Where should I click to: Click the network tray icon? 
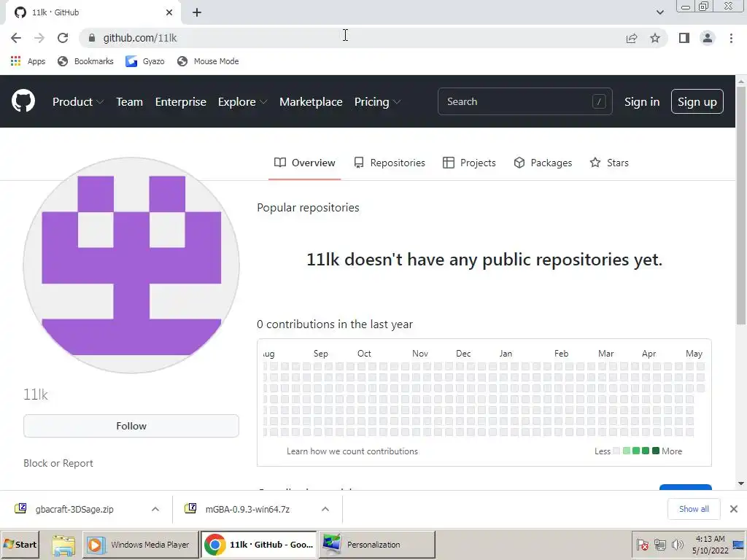pos(659,544)
